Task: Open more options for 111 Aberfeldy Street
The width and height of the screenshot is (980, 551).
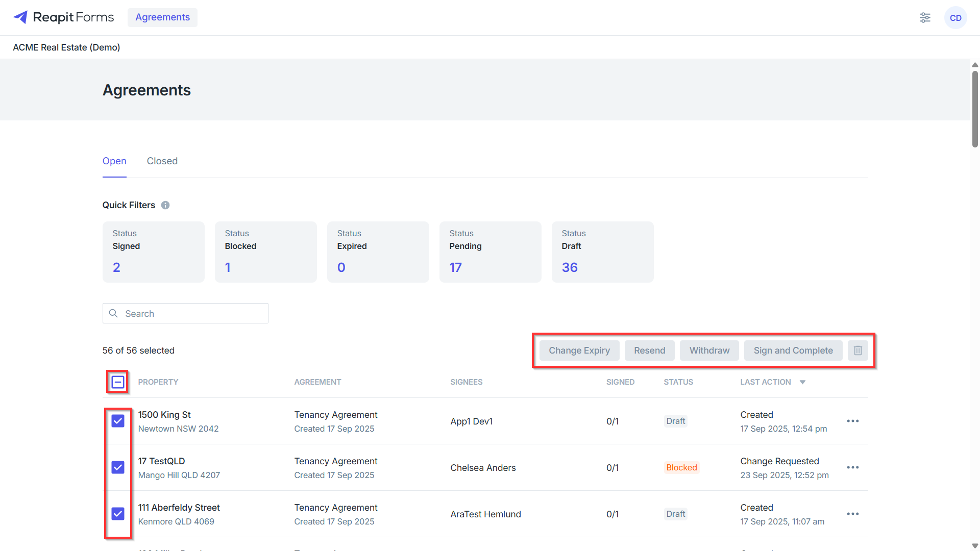Action: 853,514
